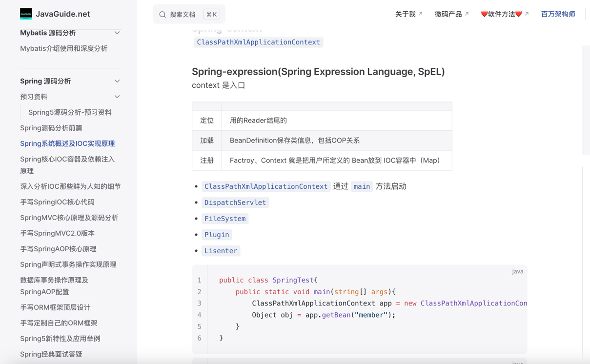The image size is (590, 364).
Task: Click the page vertical scrollbar
Action: 586,100
